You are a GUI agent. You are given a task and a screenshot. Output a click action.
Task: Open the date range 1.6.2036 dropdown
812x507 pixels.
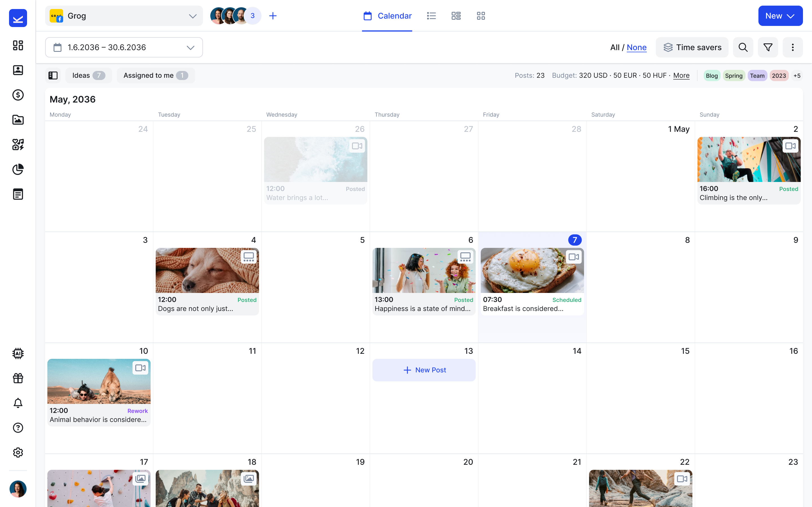(x=124, y=47)
